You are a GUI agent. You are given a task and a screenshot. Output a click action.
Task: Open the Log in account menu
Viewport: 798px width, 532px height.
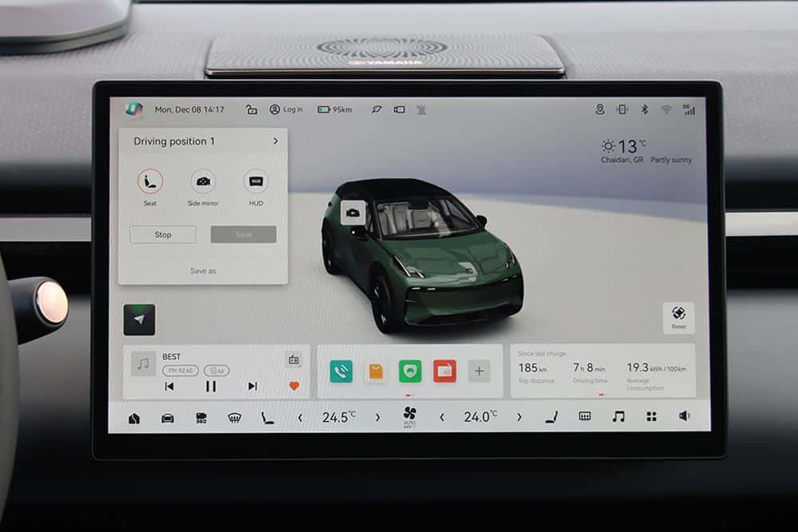pos(286,109)
